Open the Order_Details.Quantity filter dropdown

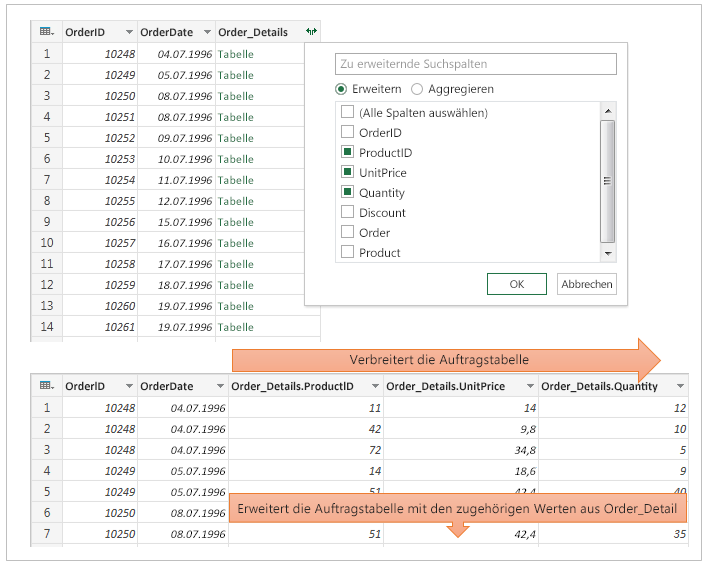point(680,386)
